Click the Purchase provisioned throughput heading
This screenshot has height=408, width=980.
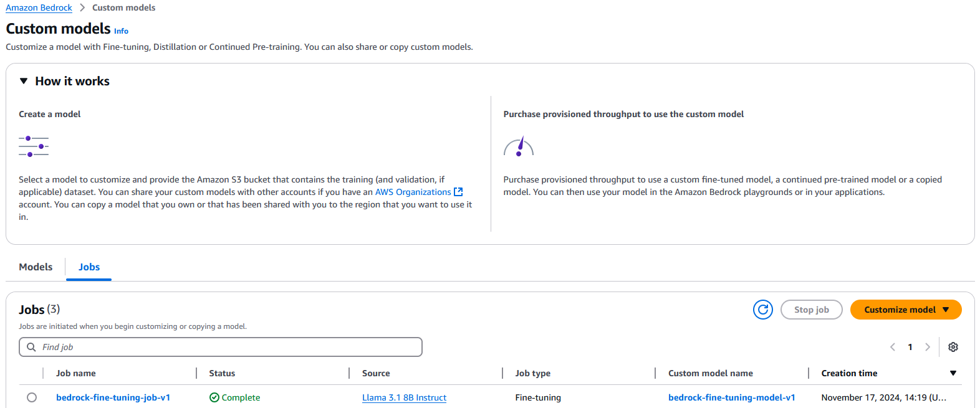623,114
